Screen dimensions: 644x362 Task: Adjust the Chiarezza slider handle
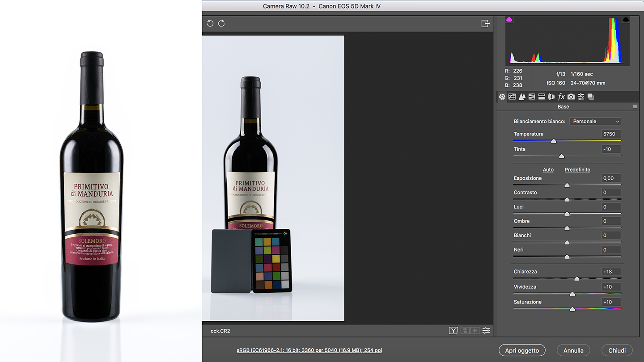click(x=577, y=279)
